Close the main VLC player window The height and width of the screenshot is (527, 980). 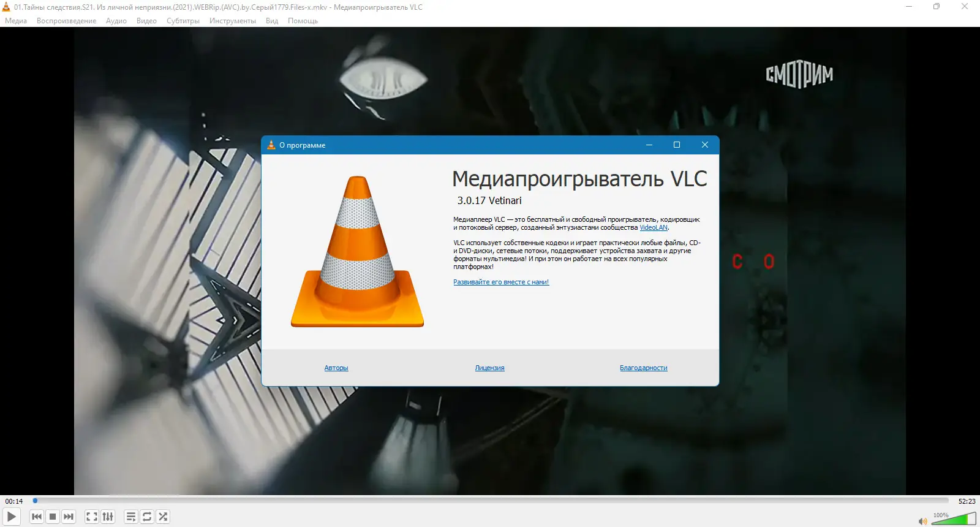click(x=965, y=7)
